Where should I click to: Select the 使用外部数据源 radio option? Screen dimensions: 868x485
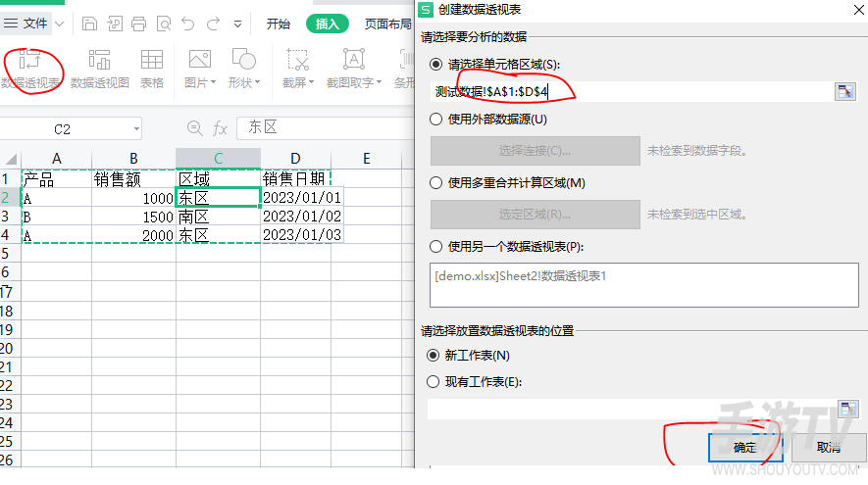pyautogui.click(x=436, y=120)
